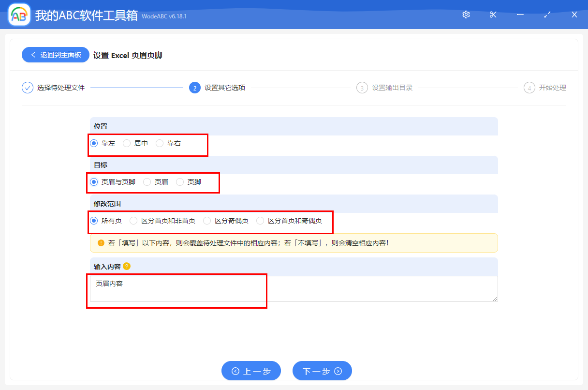Click 返回到主面板 back button
Image resolution: width=588 pixels, height=390 pixels.
click(56, 55)
